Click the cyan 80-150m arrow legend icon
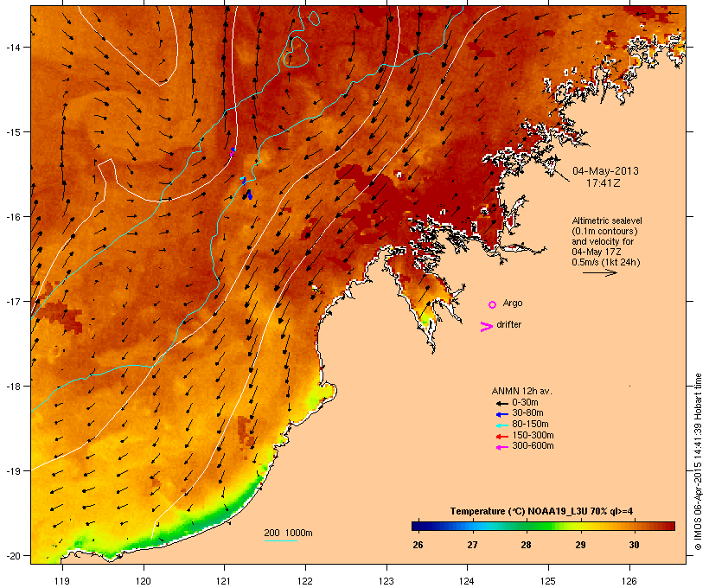Screen dimensions: 709x588 [x=501, y=425]
